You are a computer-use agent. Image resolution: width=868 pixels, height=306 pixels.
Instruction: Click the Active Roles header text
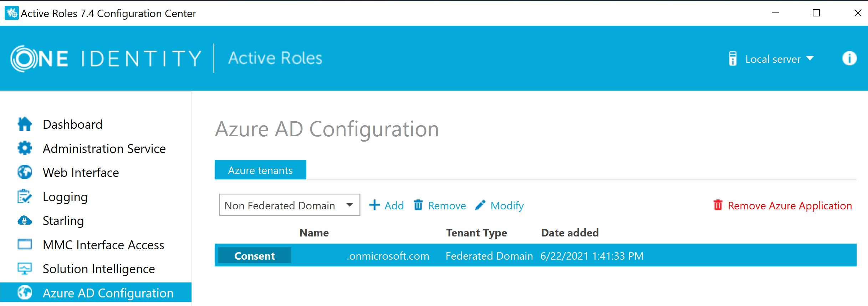tap(275, 58)
